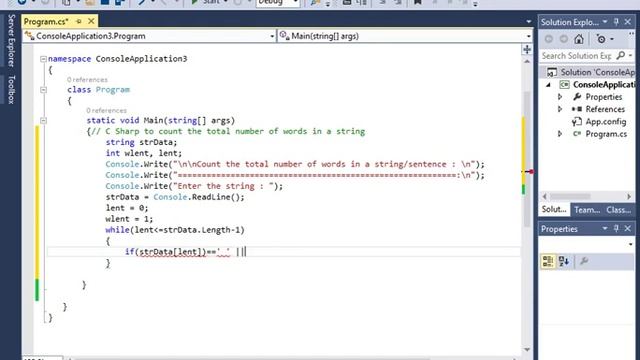This screenshot has width=640, height=360.
Task: Pin the Program.cs tab with the pin icon
Action: (x=79, y=21)
